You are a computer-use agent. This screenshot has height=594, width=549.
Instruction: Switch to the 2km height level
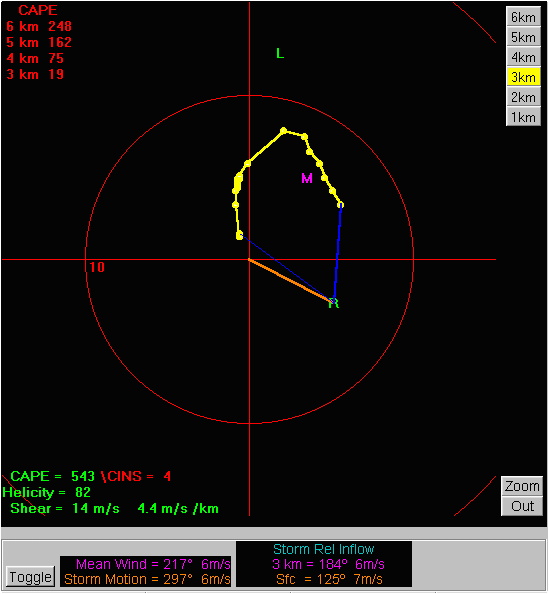[523, 97]
